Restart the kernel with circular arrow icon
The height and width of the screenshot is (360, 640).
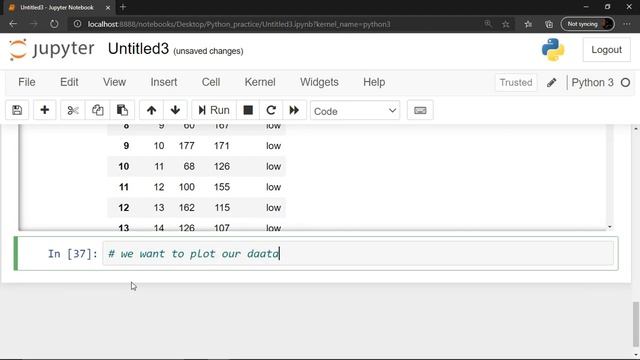(x=271, y=110)
